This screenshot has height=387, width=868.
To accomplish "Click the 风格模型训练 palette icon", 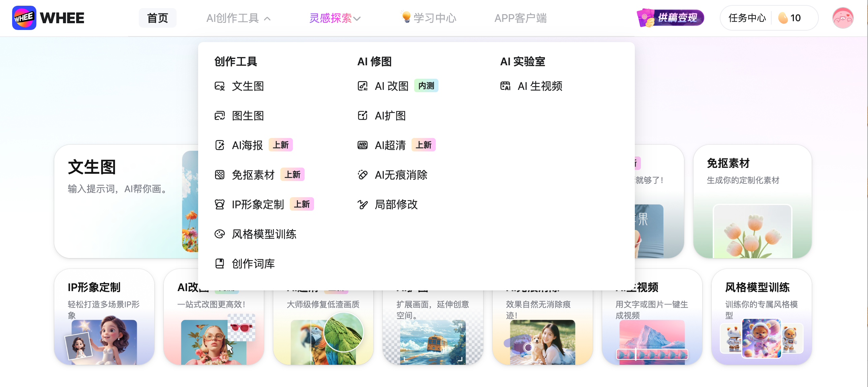I will click(x=220, y=234).
